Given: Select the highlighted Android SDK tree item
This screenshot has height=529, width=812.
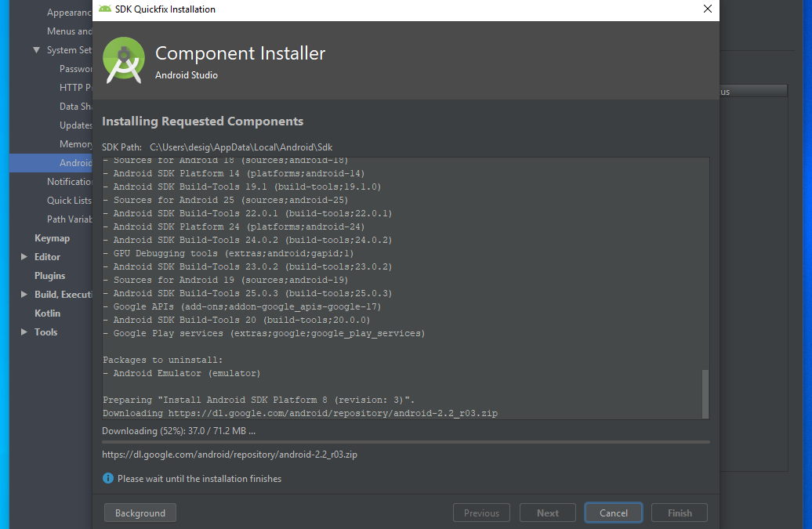Looking at the screenshot, I should point(51,162).
